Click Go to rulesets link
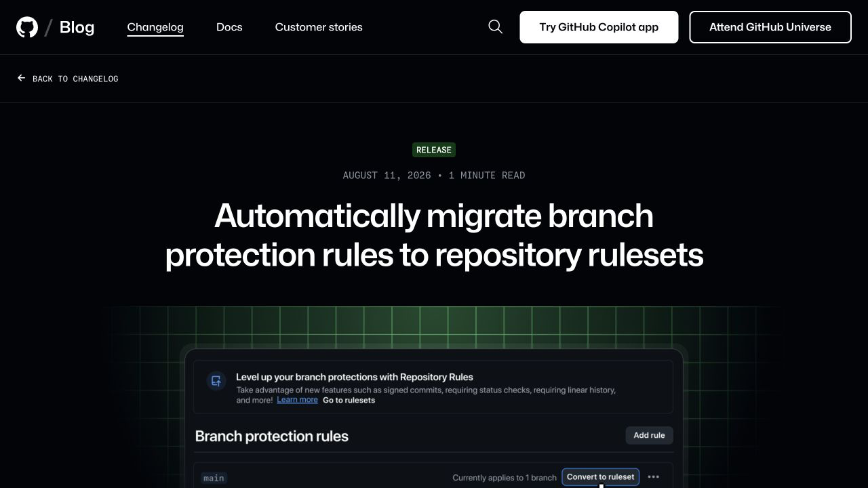Viewport: 868px width, 488px height. [349, 401]
